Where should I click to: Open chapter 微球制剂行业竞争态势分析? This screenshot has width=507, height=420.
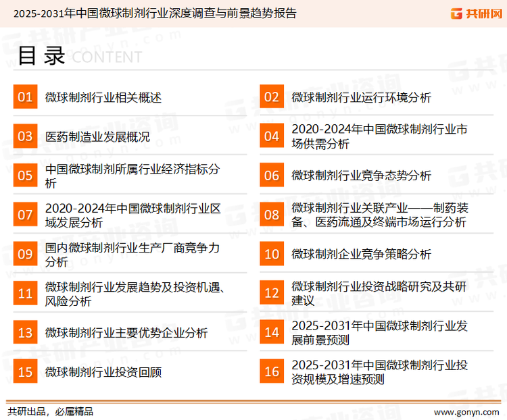[x=361, y=176]
